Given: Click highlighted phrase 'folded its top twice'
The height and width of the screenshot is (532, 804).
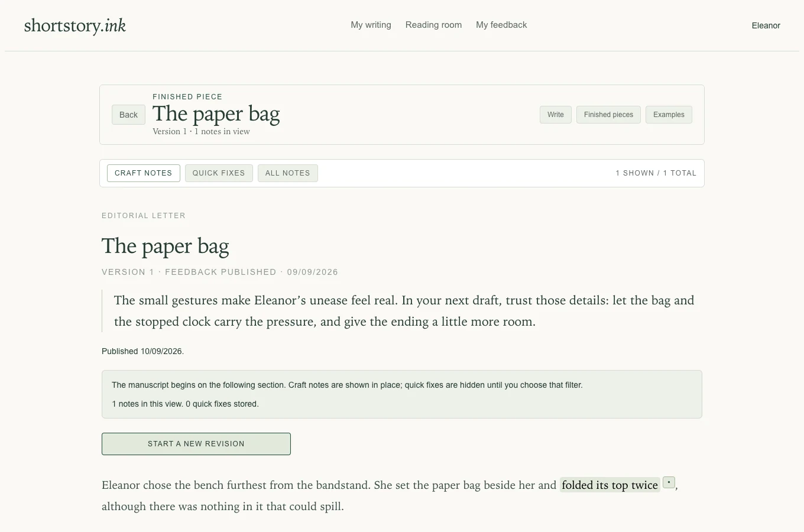Looking at the screenshot, I should (610, 485).
